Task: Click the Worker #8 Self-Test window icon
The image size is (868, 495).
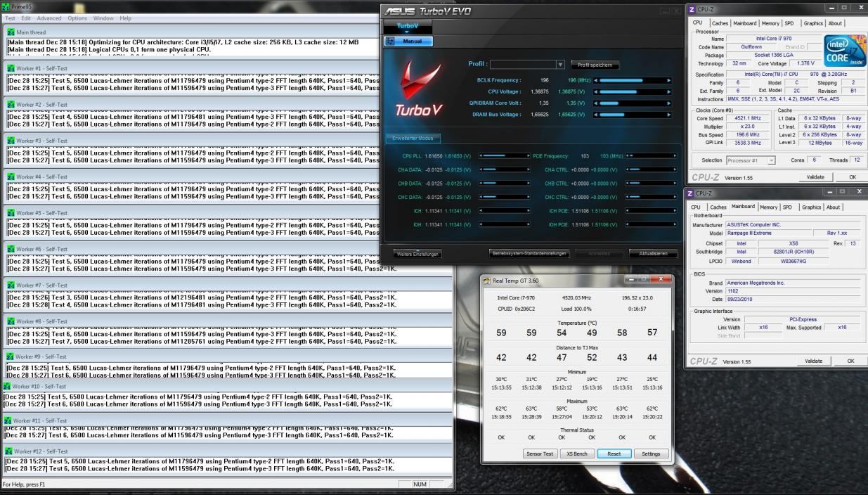Action: (11, 322)
